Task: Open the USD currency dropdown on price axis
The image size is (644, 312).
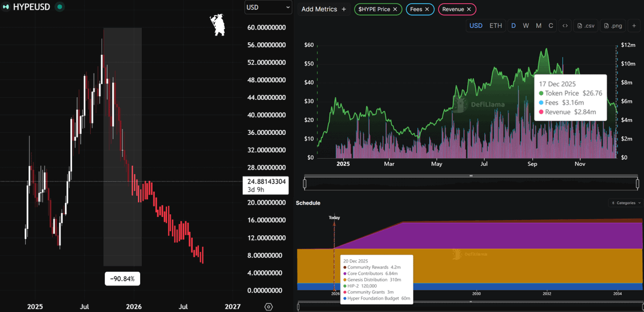Action: [268, 8]
